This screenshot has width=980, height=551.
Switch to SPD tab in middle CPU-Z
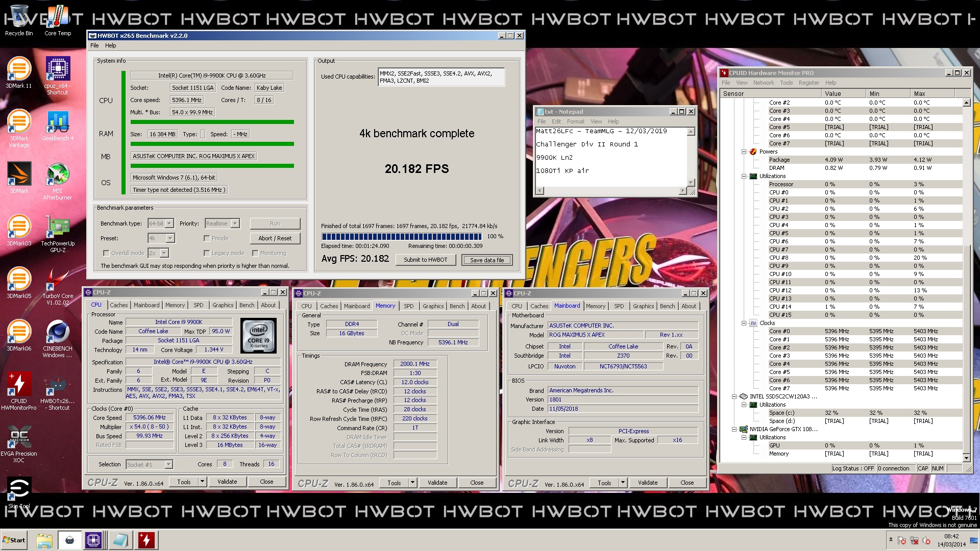coord(409,306)
